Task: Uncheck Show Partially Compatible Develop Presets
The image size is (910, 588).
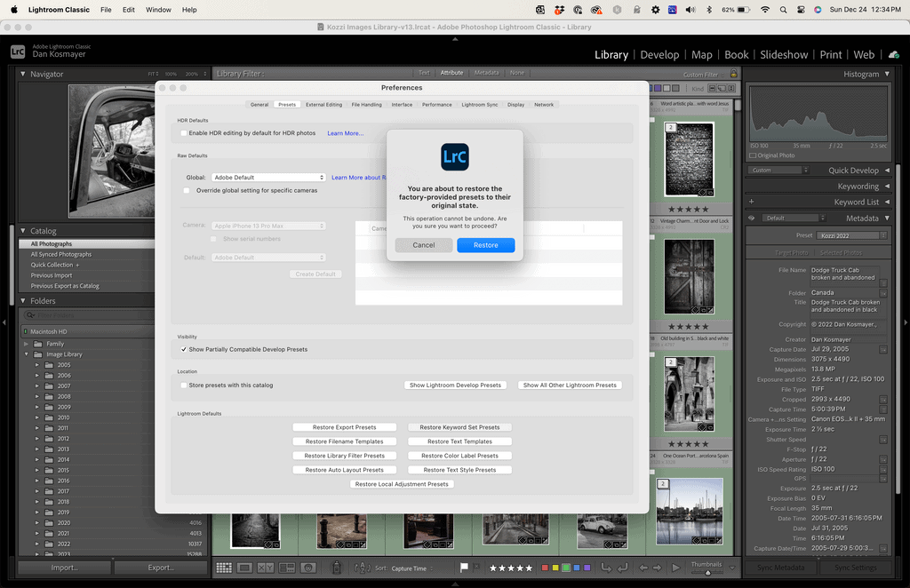Action: pos(183,349)
